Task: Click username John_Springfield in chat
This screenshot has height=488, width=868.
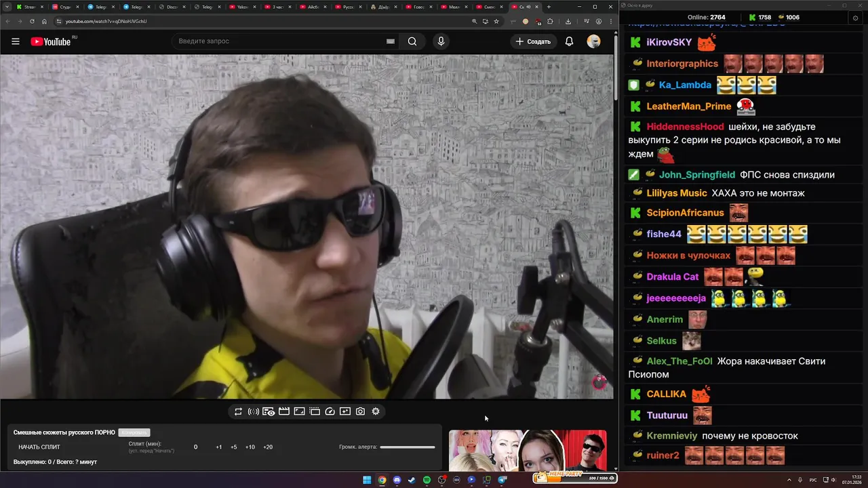Action: point(696,175)
